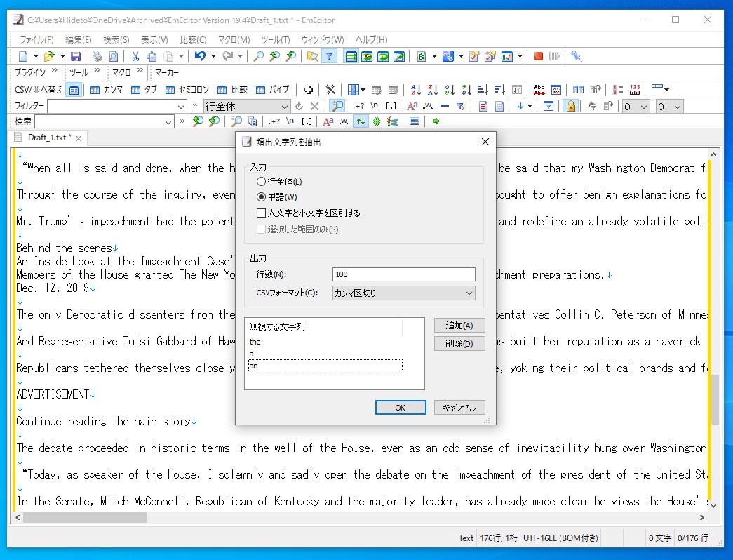
Task: Click the Open folder icon
Action: click(48, 57)
